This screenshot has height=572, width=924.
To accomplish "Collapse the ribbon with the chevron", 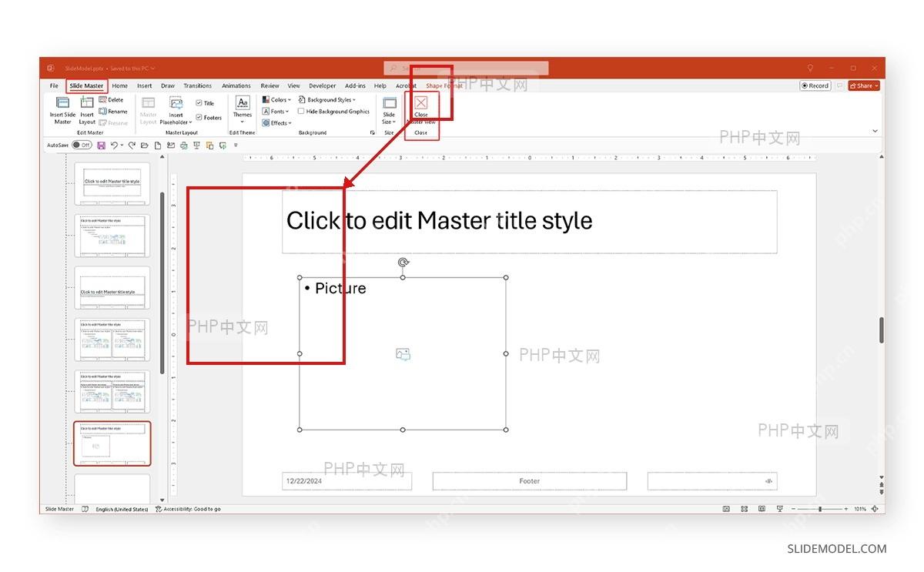I will coord(875,131).
